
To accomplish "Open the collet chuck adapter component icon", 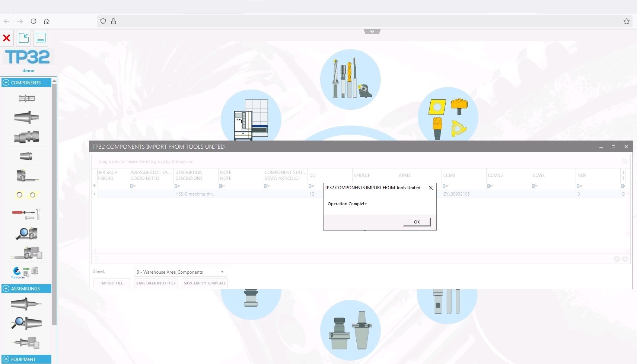I will pos(26,137).
